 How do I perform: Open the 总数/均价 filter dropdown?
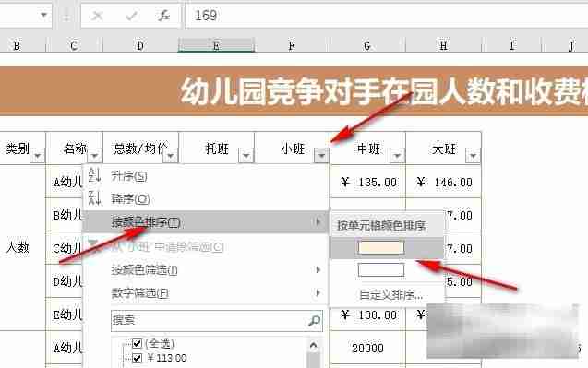pyautogui.click(x=171, y=155)
